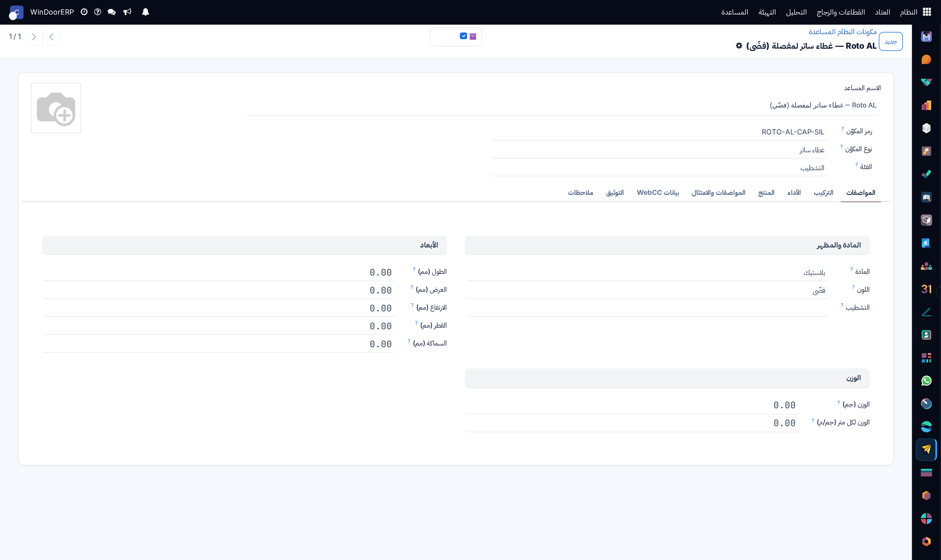This screenshot has width=941, height=560.
Task: Click the مكونات النظام المساعدة breadcrumb link
Action: pos(842,32)
